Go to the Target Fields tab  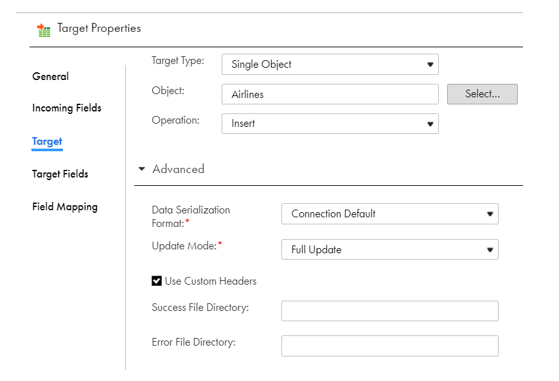click(60, 174)
